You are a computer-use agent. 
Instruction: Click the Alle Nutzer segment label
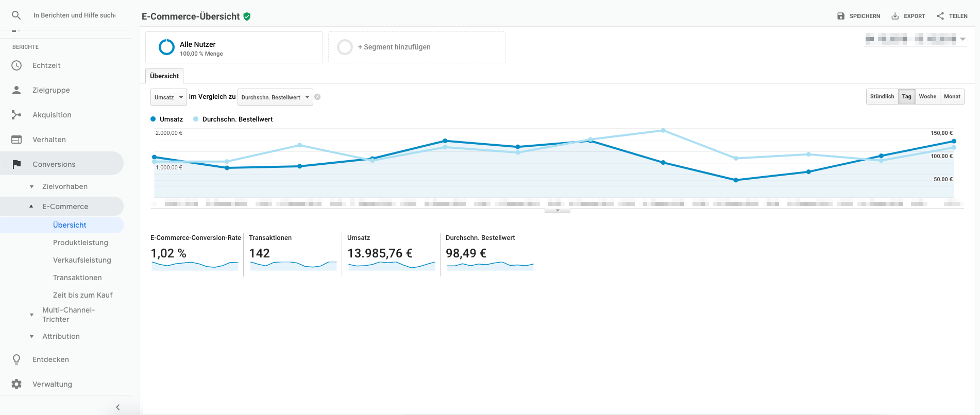point(197,44)
